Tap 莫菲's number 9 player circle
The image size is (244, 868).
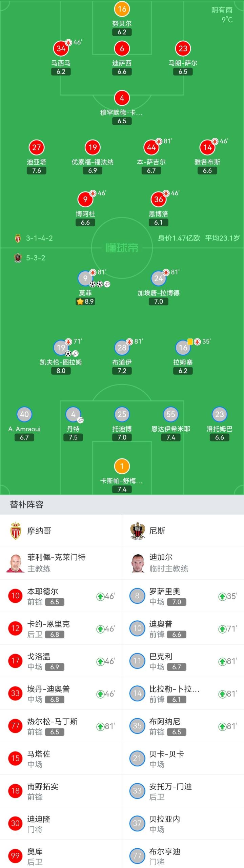pyautogui.click(x=85, y=278)
